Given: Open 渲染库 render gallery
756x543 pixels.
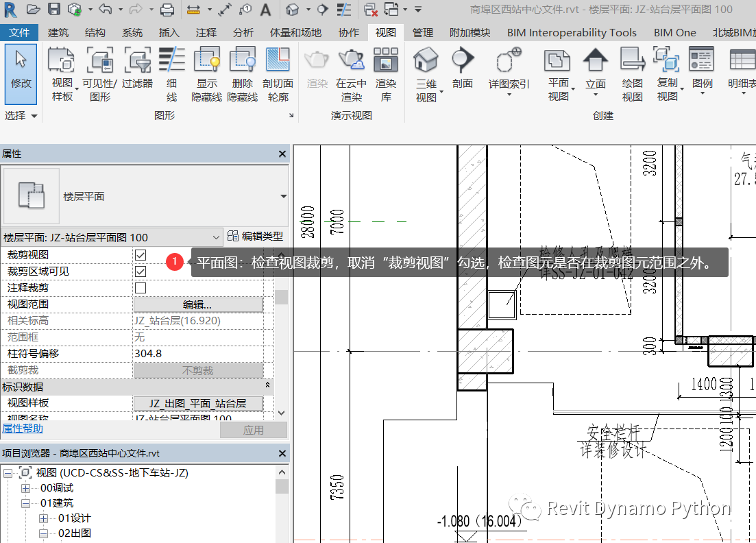Looking at the screenshot, I should point(386,74).
